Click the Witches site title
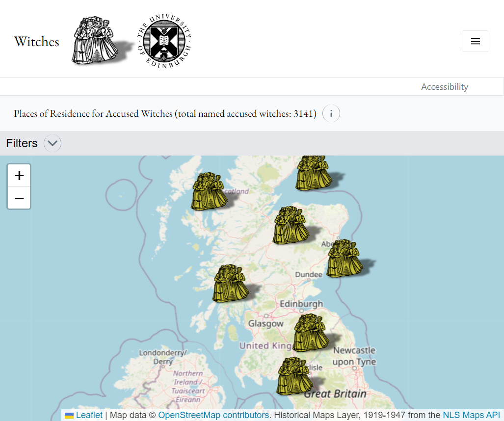Viewport: 504px width, 421px height. [x=37, y=42]
